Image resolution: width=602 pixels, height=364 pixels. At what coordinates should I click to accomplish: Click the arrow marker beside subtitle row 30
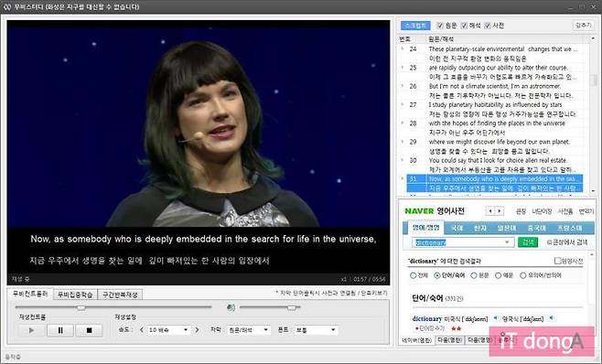tap(403, 160)
